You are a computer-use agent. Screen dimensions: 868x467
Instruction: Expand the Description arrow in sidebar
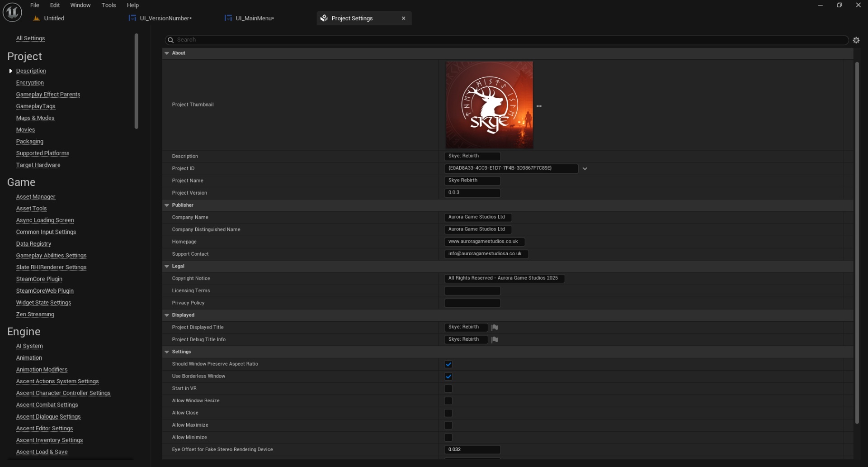pos(10,71)
